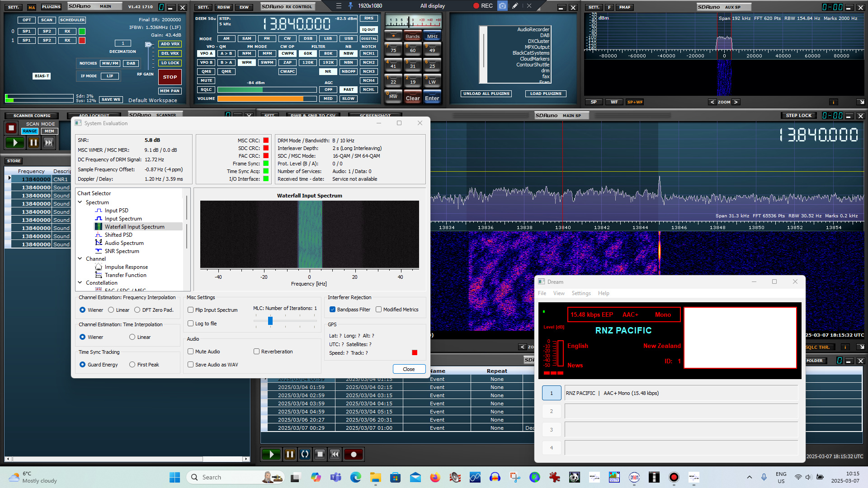868x488 pixels.
Task: Collapse the Channel tree group
Action: coord(80,259)
